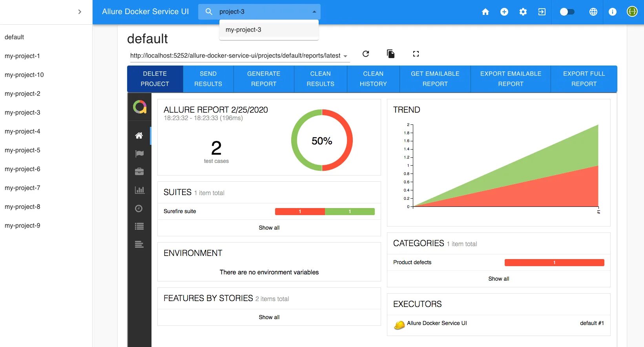Viewport: 644px width, 347px height.
Task: Open Behaviors list icon in report sidebar
Action: 139,226
